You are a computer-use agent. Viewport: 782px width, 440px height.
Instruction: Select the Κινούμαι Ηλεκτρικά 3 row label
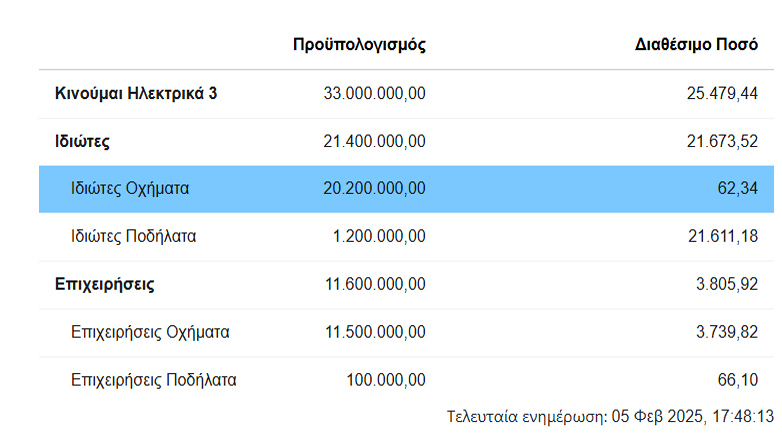coord(136,94)
